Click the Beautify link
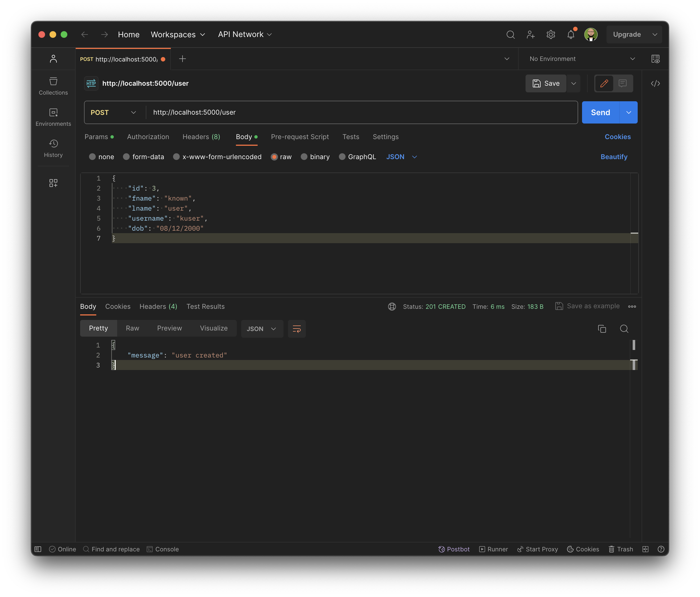The height and width of the screenshot is (597, 700). [614, 157]
